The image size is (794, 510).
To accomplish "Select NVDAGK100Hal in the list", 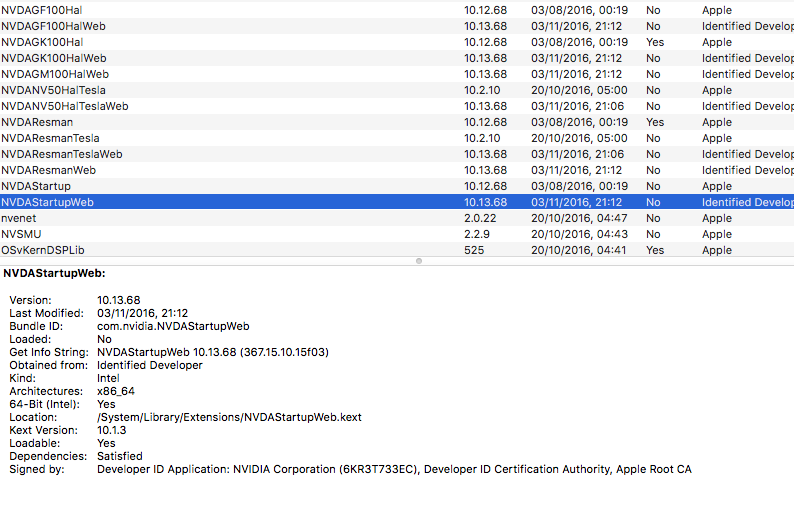I will pos(397,42).
